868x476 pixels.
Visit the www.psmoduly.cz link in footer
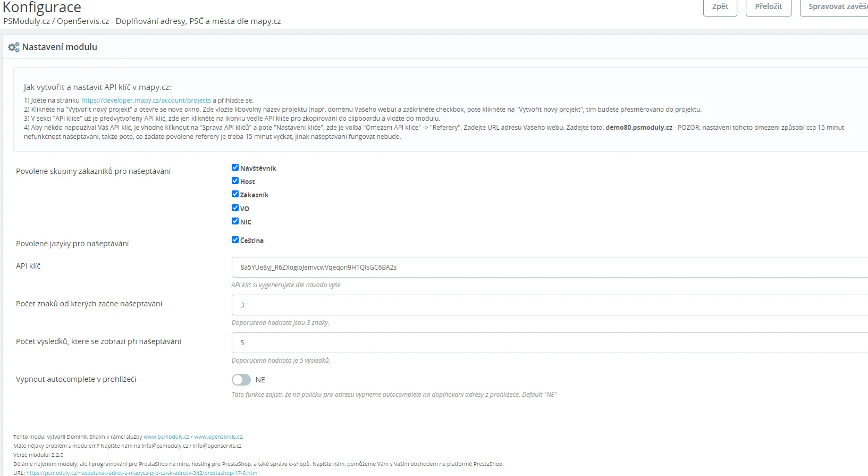point(166,437)
